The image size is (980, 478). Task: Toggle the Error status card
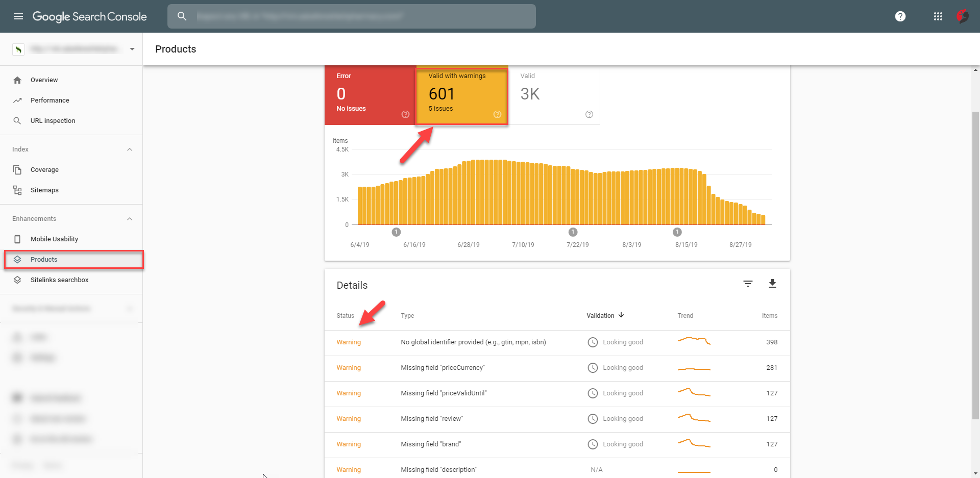click(x=370, y=94)
